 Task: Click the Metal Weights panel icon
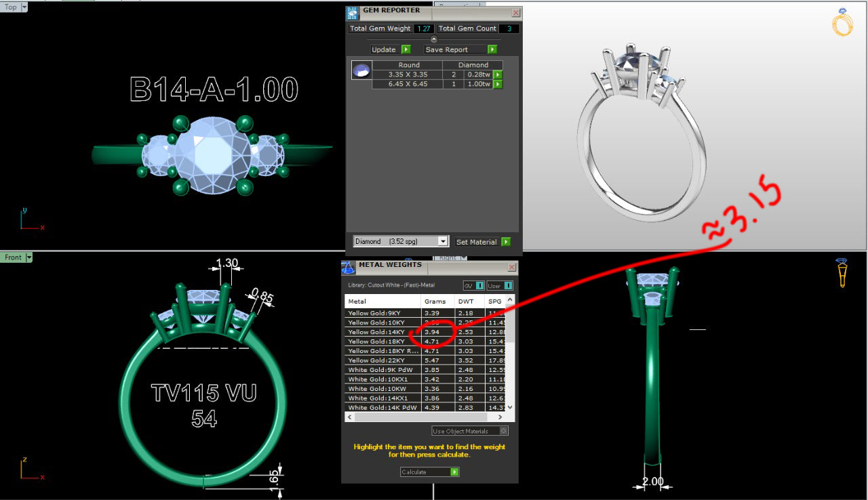coord(348,268)
